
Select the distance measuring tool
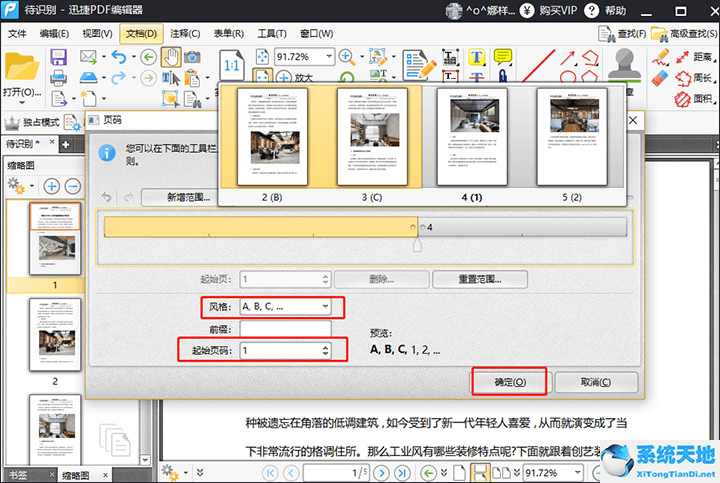pos(695,57)
